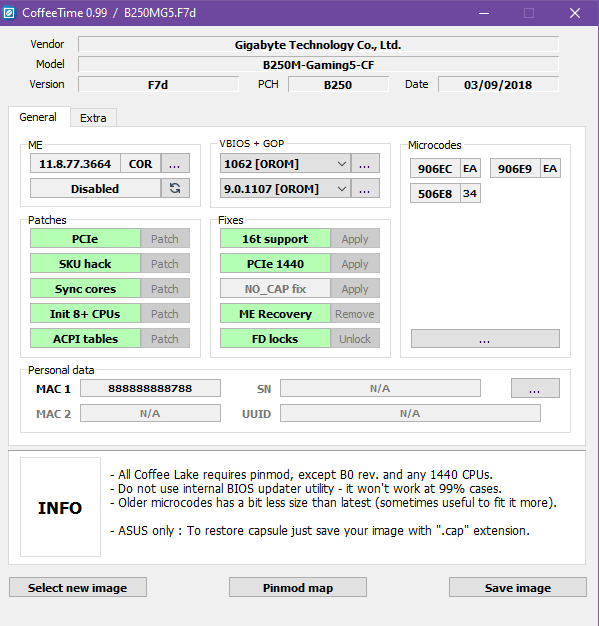Toggle the ME Disabled state button

tap(95, 188)
